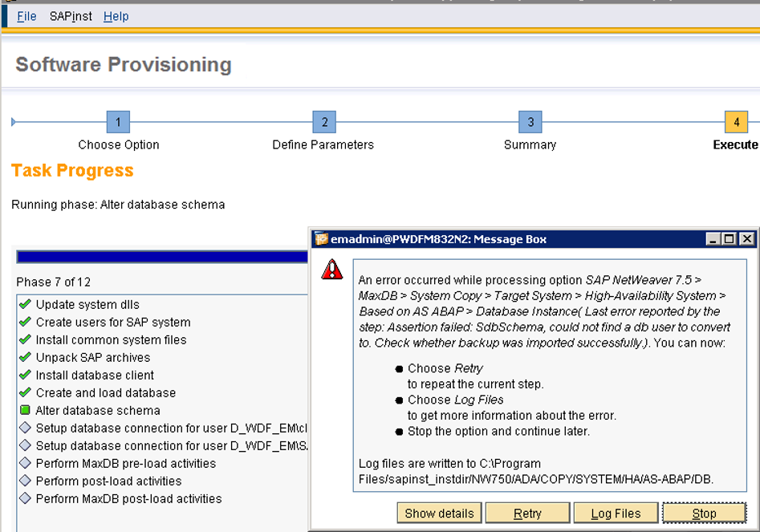
Task: Select the 'Create and load database' text
Action: tap(106, 393)
